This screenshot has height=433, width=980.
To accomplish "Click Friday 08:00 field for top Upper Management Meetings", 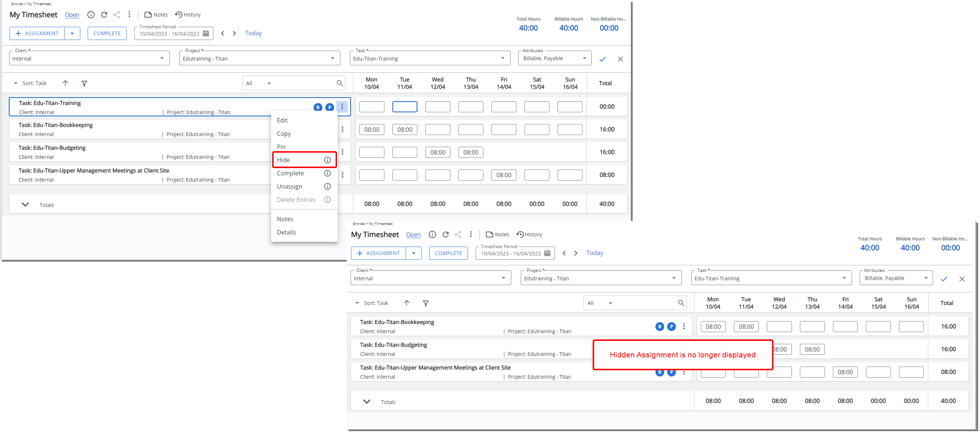I will (504, 175).
